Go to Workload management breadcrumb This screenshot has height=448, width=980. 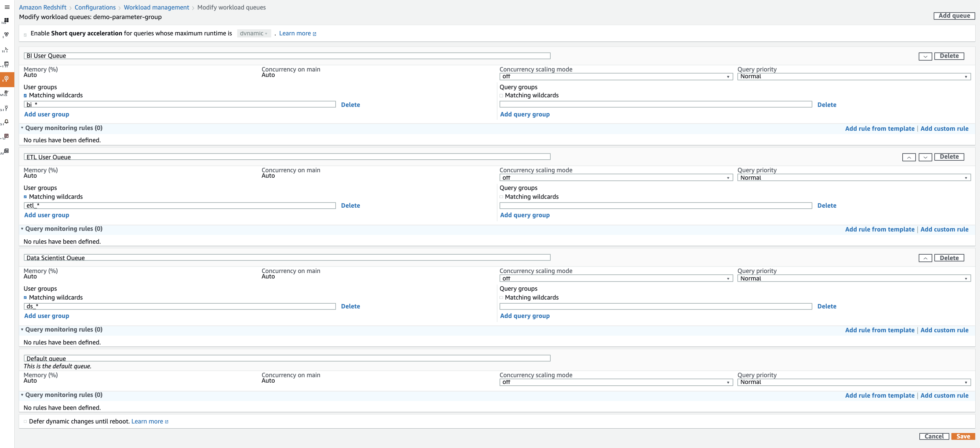tap(156, 7)
